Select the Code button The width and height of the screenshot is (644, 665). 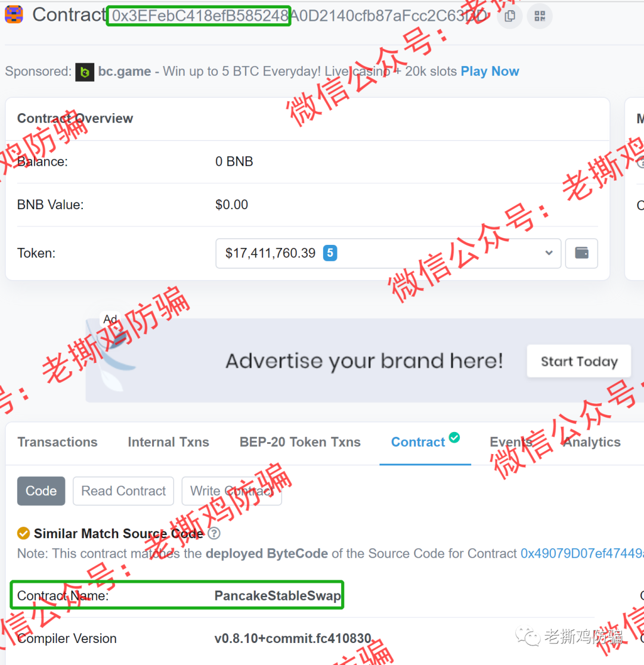41,490
